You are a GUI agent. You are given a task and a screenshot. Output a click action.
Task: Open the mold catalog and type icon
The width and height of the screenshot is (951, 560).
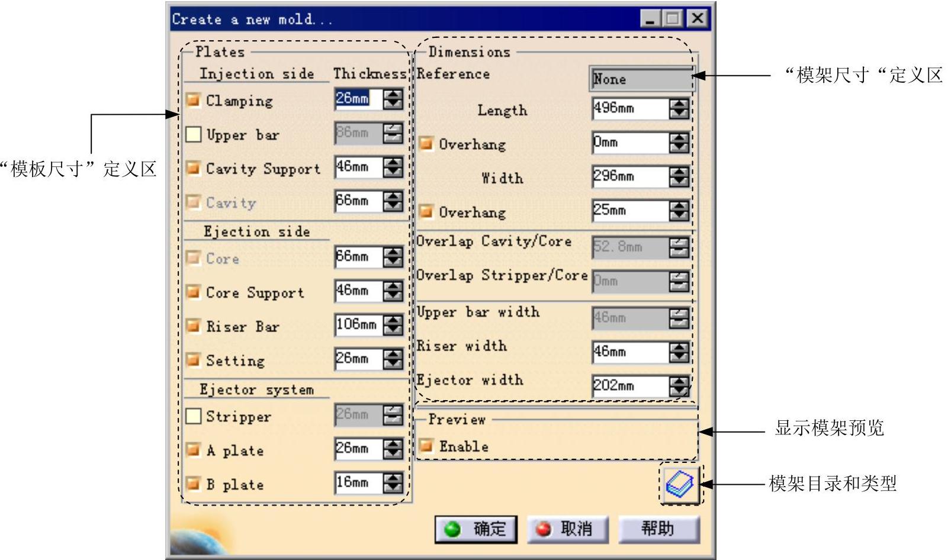coord(680,484)
